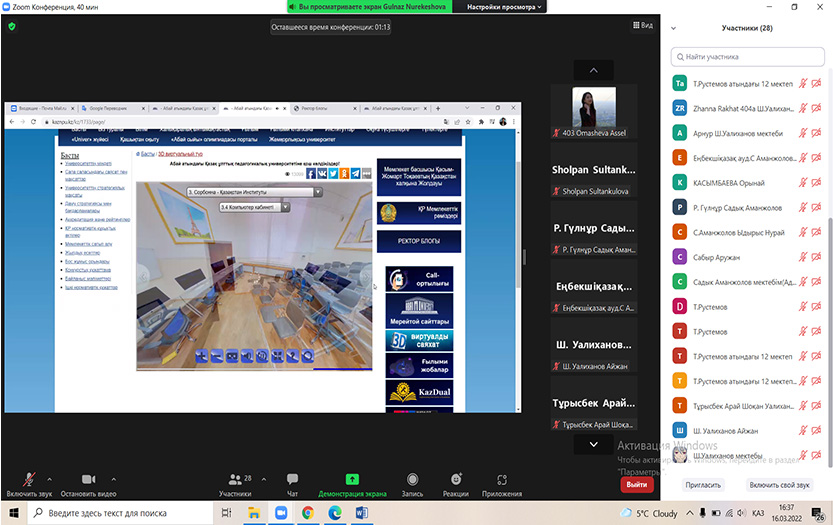Image resolution: width=833 pixels, height=525 pixels.
Task: Collapse the participants panel header chevron
Action: 674,28
